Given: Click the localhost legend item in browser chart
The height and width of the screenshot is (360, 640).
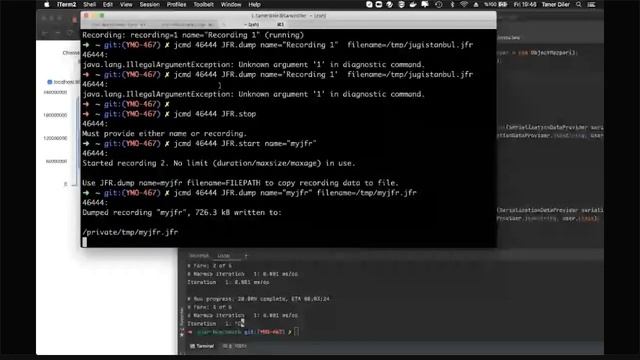Looking at the screenshot, I should [64, 82].
